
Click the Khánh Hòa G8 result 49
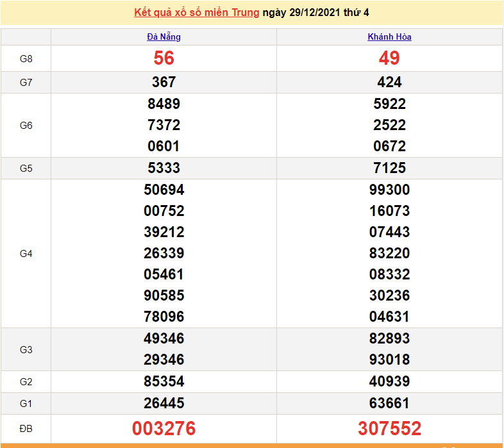click(x=389, y=58)
